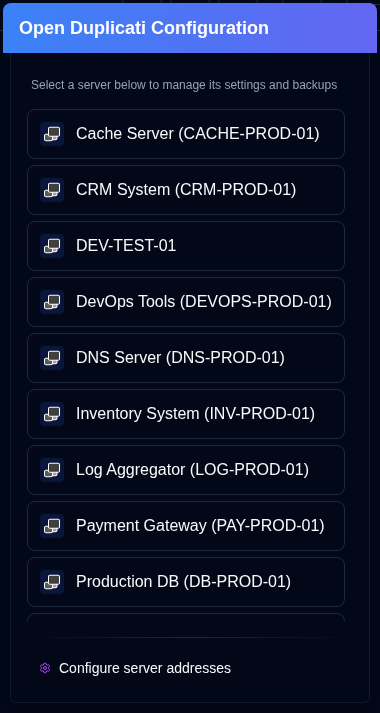Click the server icon beside Inventory System
The image size is (380, 713).
[x=52, y=413]
